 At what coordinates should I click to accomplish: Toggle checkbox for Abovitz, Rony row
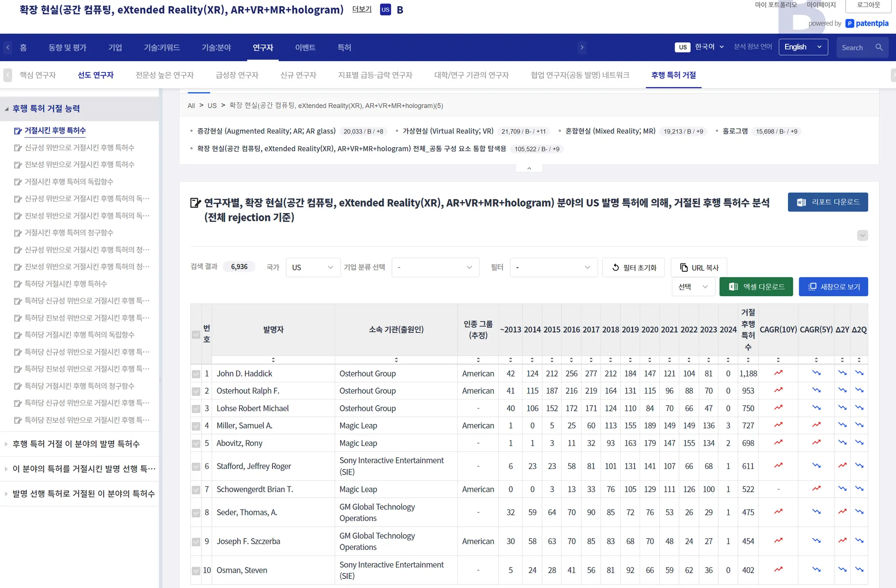(x=196, y=444)
